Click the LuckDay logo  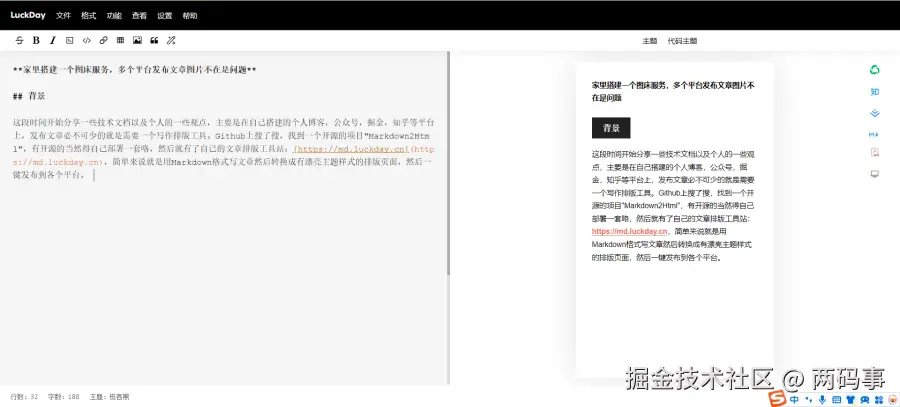tap(28, 15)
